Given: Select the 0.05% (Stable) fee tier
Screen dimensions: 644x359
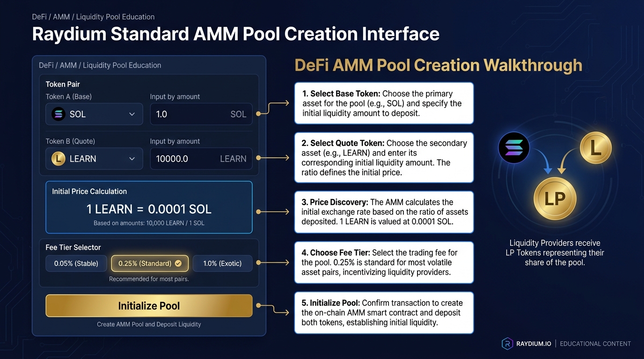Looking at the screenshot, I should tap(76, 264).
